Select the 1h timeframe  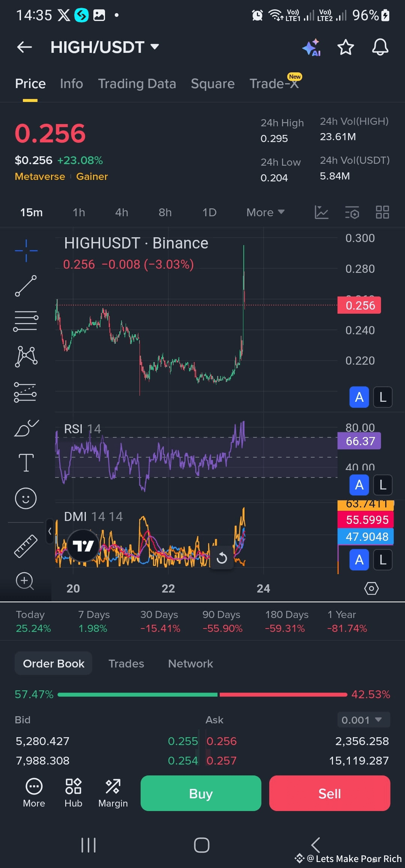click(x=79, y=213)
